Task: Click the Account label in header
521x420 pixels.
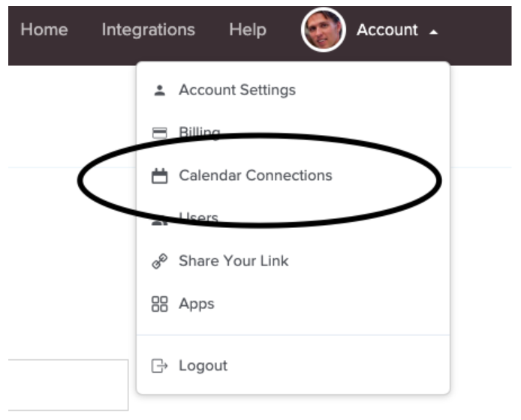Action: [x=387, y=30]
